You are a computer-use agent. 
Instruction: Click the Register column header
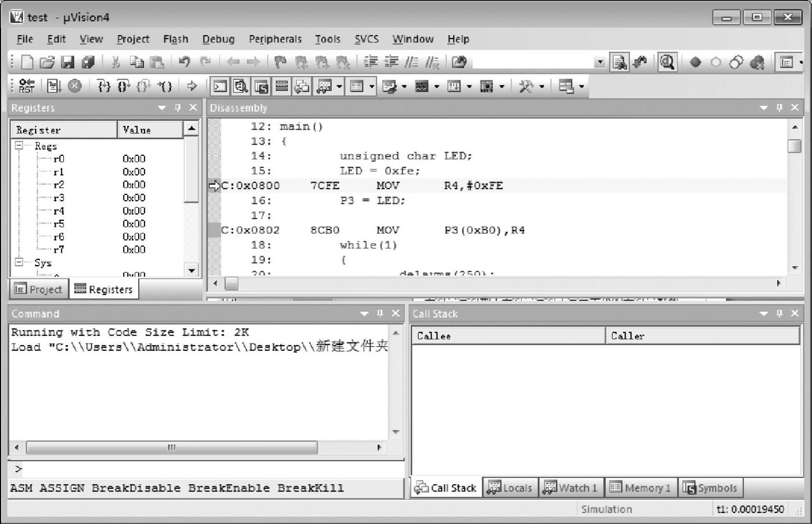(x=64, y=130)
